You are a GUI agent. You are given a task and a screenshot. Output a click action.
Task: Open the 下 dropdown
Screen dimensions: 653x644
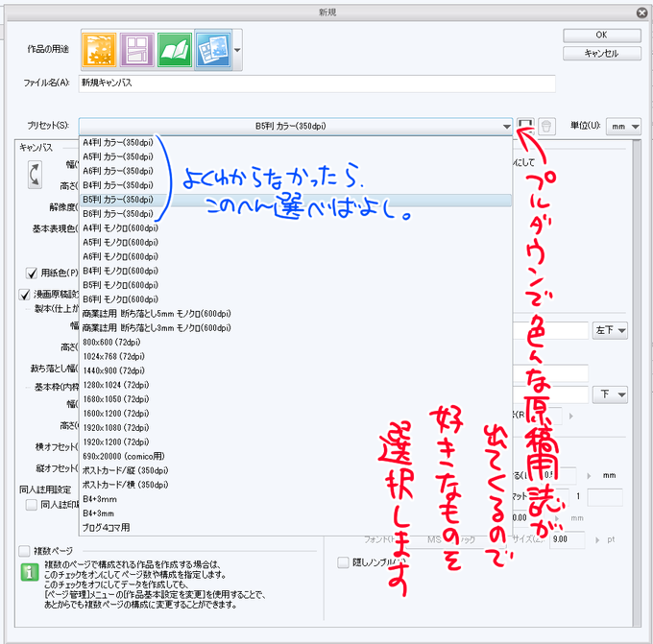click(x=610, y=394)
